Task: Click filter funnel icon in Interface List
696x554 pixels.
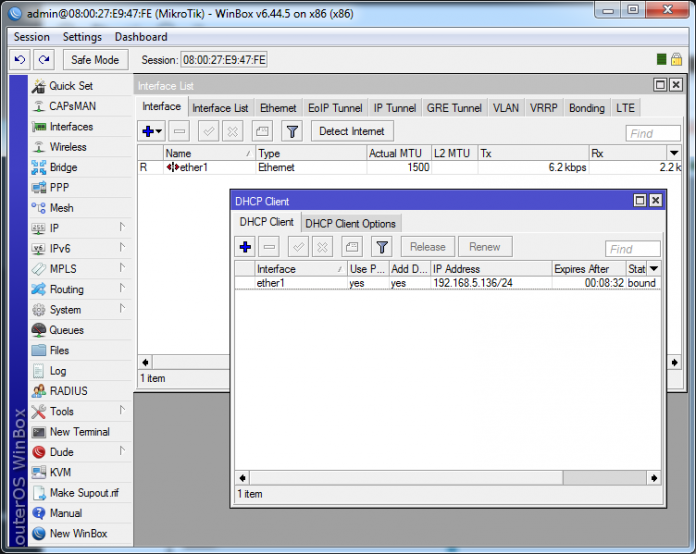Action: pos(292,131)
